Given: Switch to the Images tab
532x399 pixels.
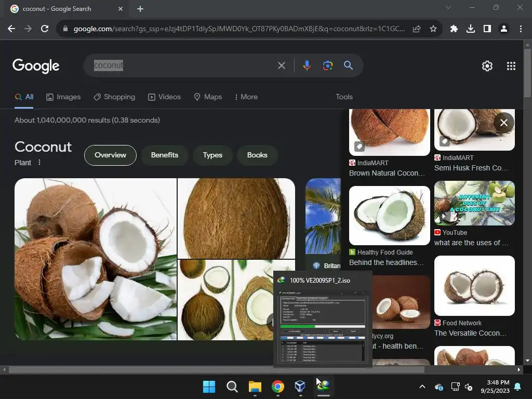Looking at the screenshot, I should pos(63,97).
